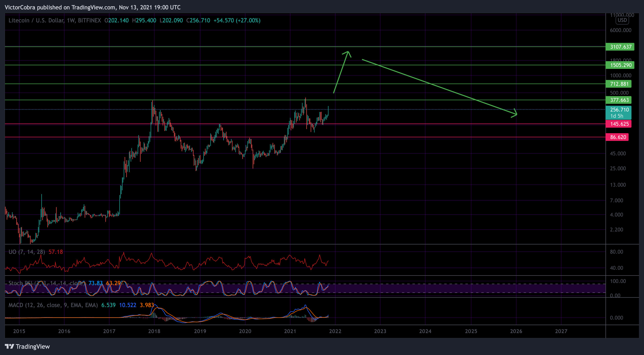The width and height of the screenshot is (644, 355).
Task: Click the 86.620 red price label
Action: 617,137
